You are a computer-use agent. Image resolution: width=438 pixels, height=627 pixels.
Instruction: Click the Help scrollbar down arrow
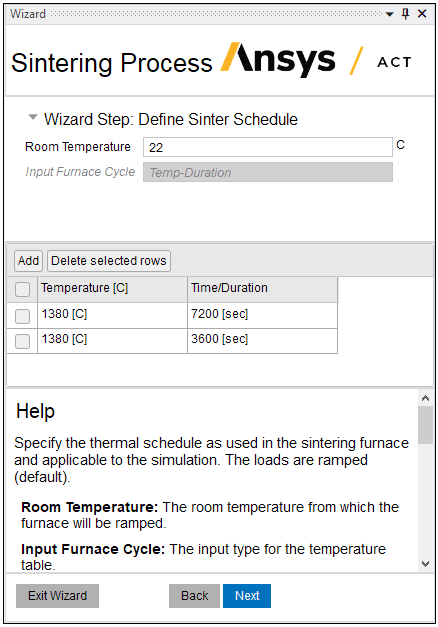point(426,564)
